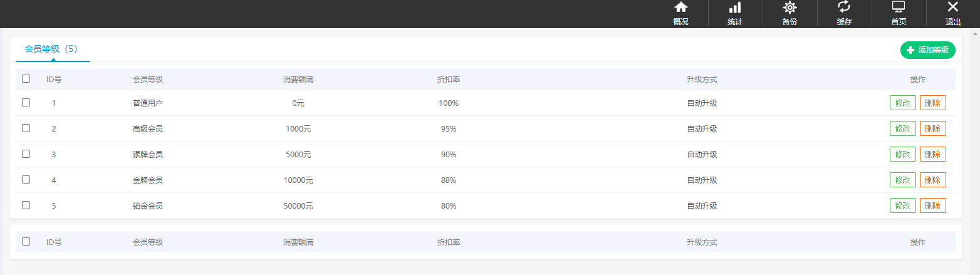Toggle the checkbox for 铂金会员 row
The image size is (980, 275).
point(26,205)
